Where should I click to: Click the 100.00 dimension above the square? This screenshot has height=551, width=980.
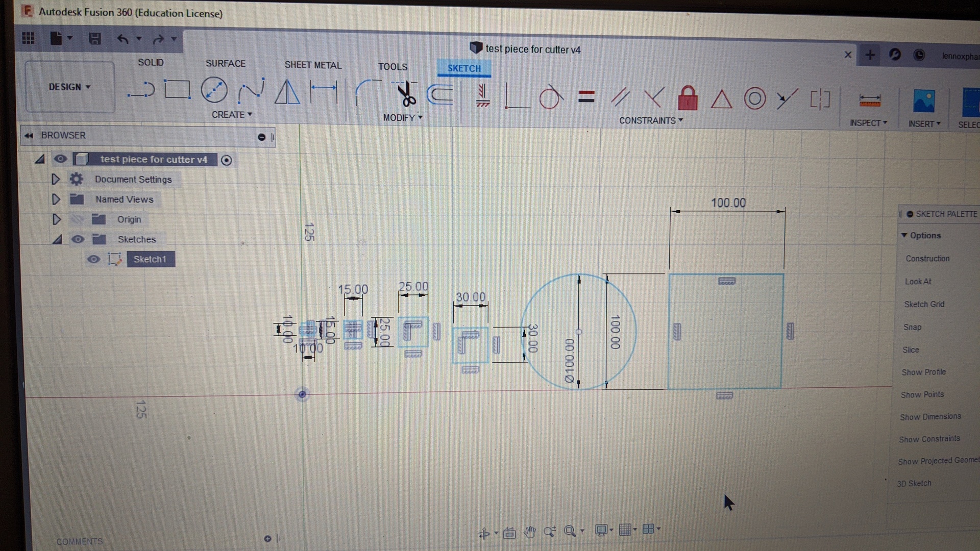728,203
